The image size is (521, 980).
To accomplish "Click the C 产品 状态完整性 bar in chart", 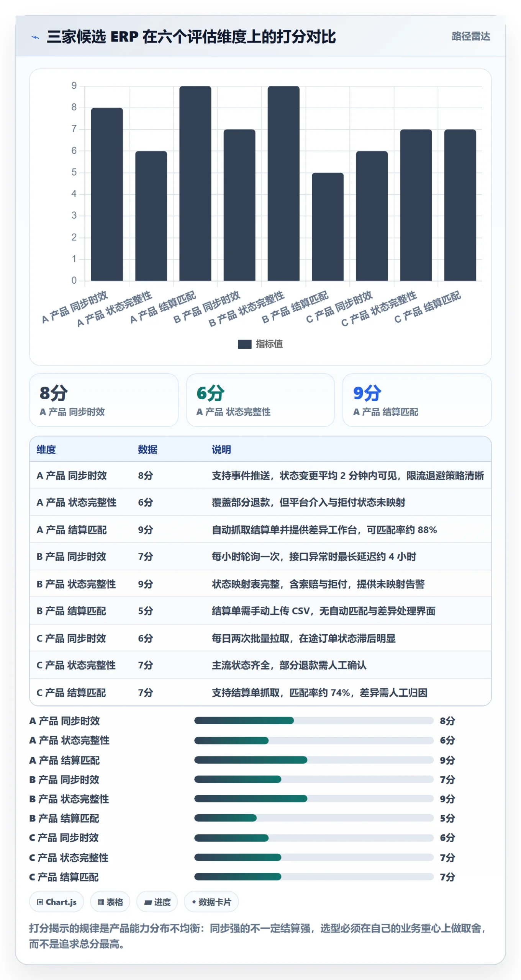I will pos(416,205).
